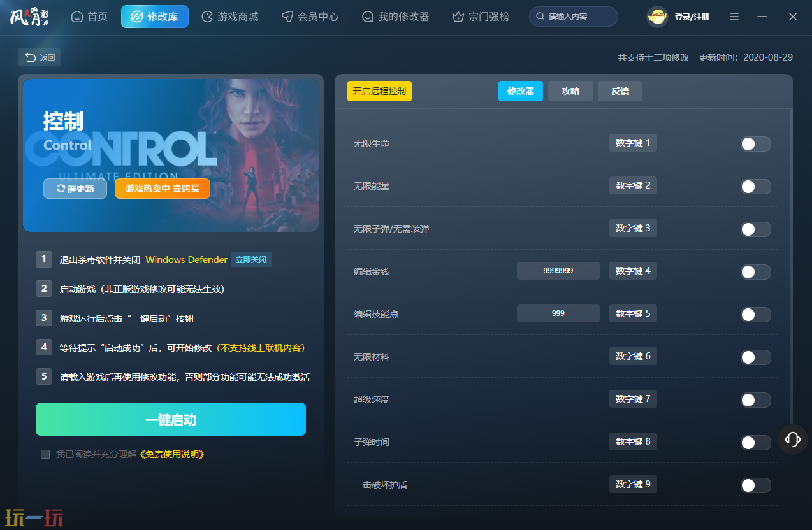Open the hamburger menu icon
The height and width of the screenshot is (530, 812).
point(734,17)
